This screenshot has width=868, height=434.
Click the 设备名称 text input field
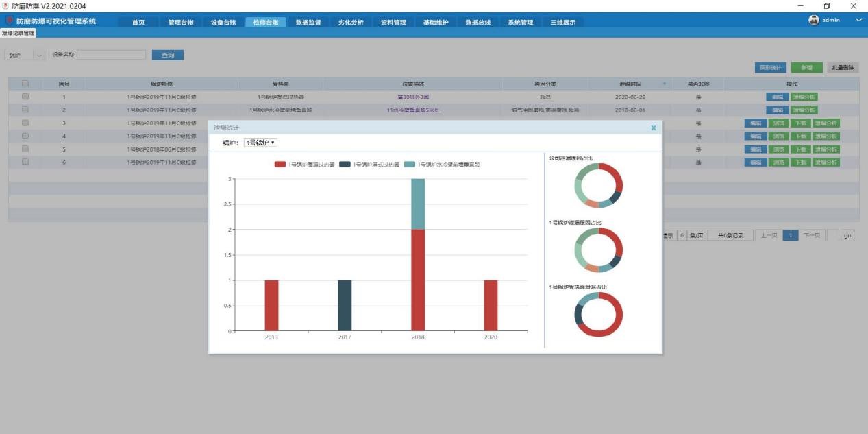[111, 55]
